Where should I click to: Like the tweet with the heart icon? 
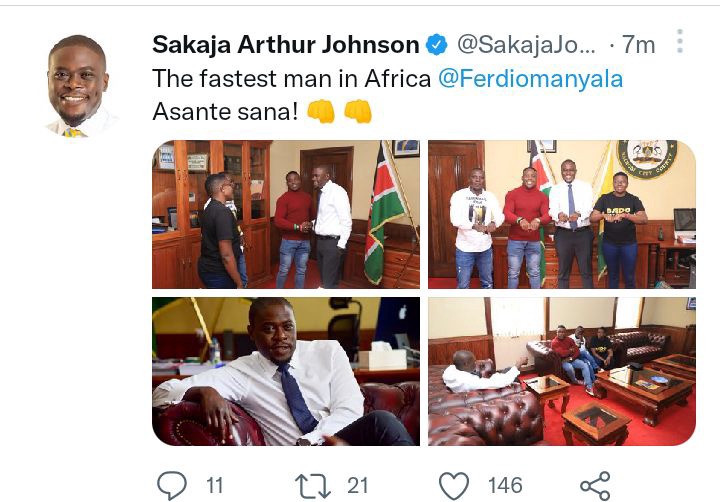(x=454, y=485)
